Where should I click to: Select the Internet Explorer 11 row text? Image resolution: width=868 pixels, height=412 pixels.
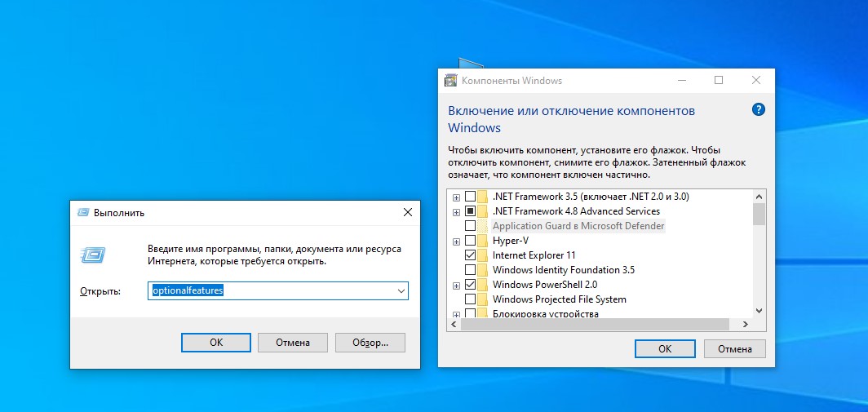(x=534, y=255)
